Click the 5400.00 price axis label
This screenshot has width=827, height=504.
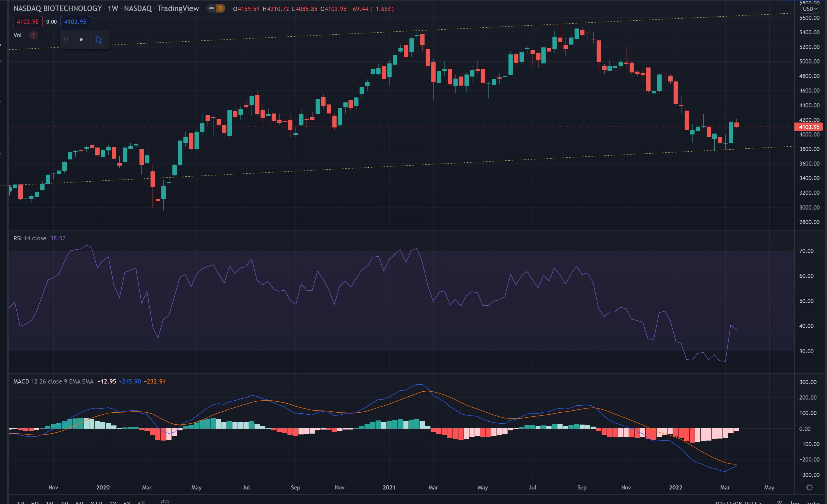(x=809, y=32)
